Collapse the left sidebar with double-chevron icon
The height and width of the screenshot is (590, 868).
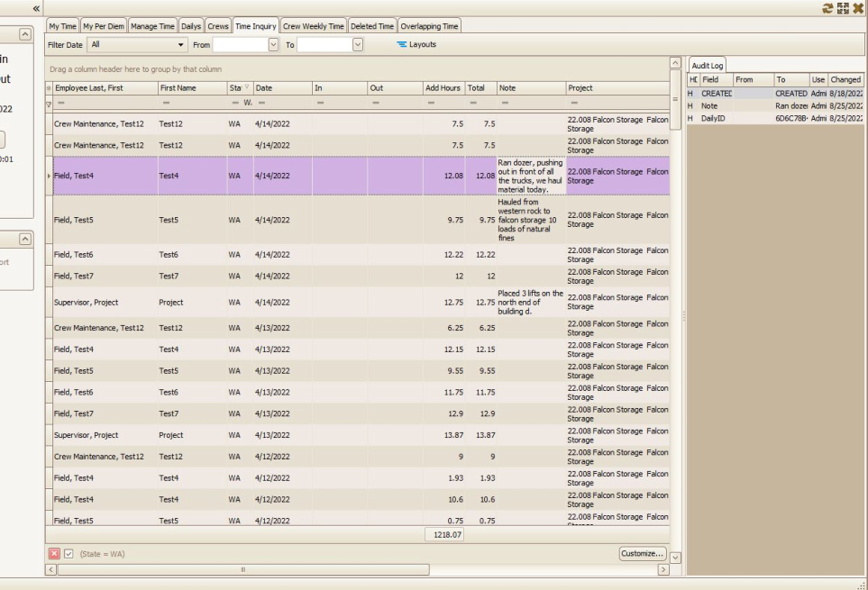click(x=37, y=7)
